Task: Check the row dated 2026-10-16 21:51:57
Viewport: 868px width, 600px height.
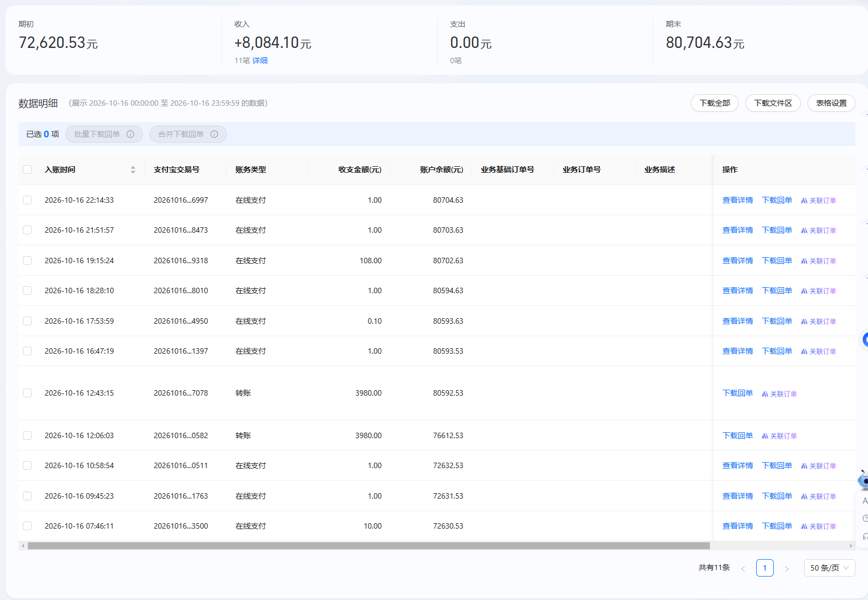Action: pos(27,230)
